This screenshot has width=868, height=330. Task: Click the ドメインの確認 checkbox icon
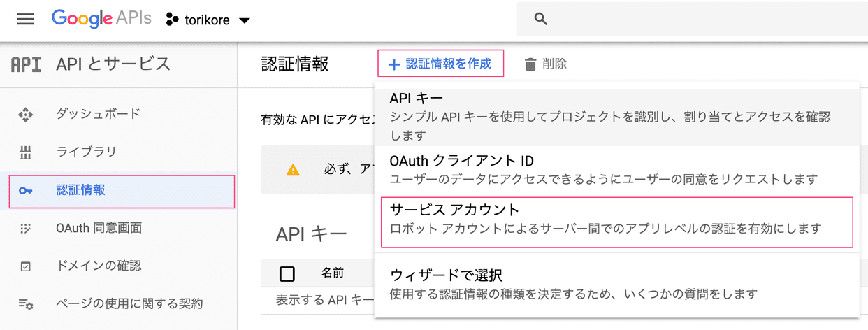pos(25,266)
